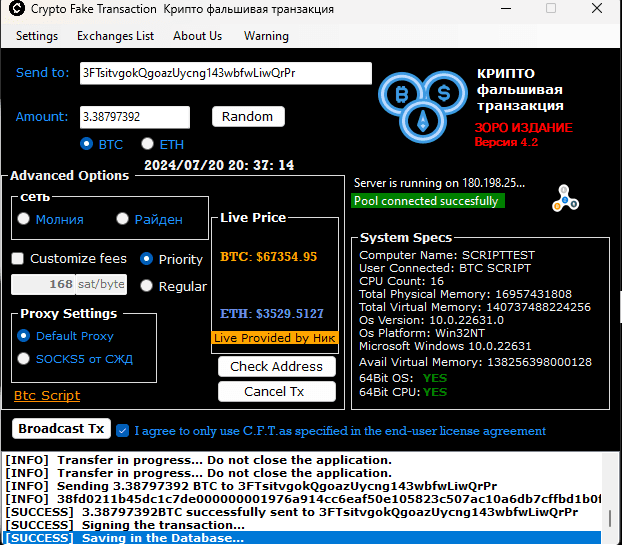This screenshot has height=545, width=622.
Task: Click the three-coin crypto logo graphic
Action: [423, 106]
